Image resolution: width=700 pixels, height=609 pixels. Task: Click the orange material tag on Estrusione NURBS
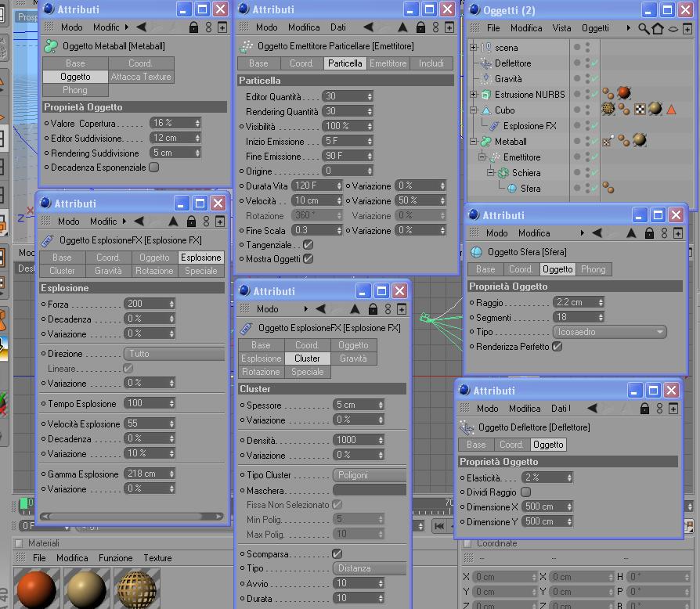[624, 93]
